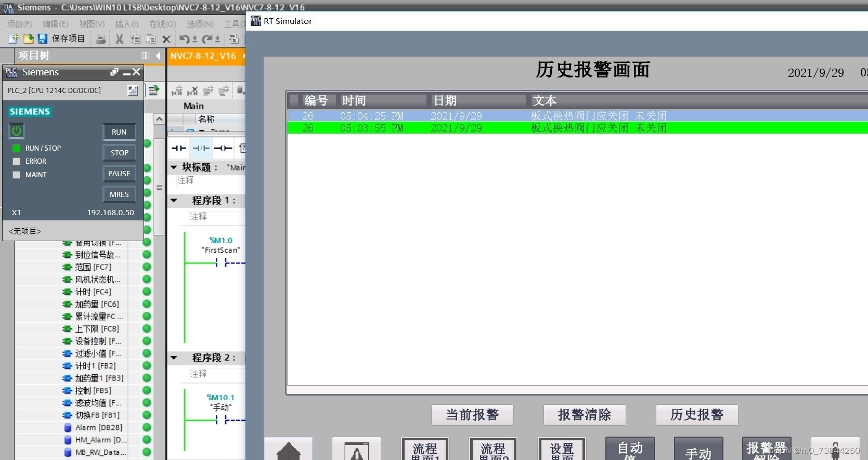Insert network icon in editor toolbar
Screen dimensions: 868x460
point(177,91)
